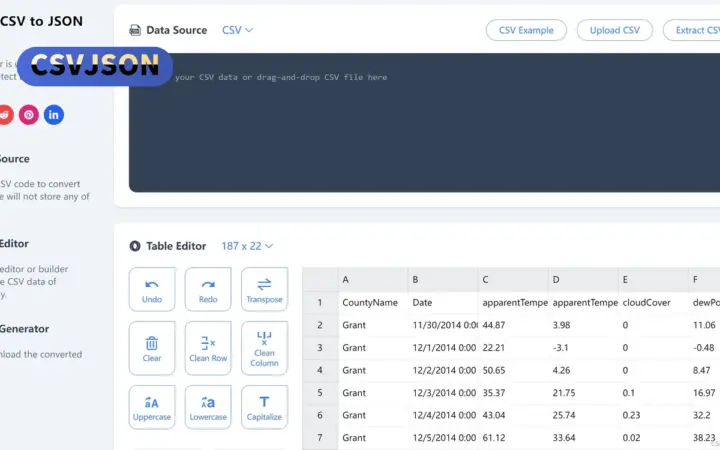
Task: Click the cell with value 35.37
Action: point(513,393)
